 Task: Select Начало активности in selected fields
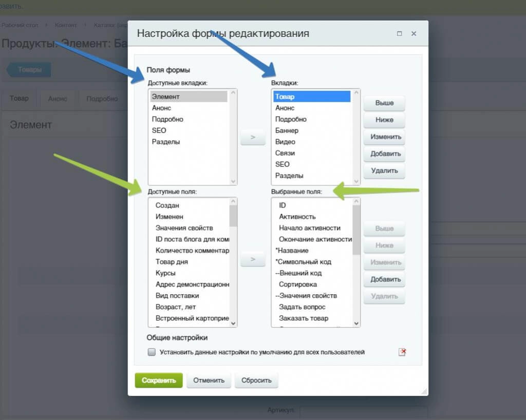tap(313, 228)
